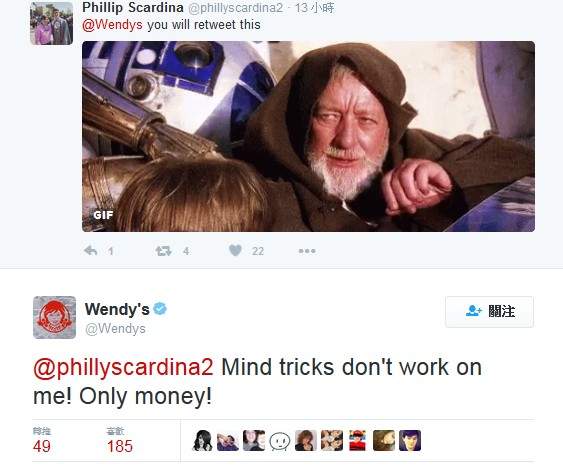
Task: Like Phillip Scardina's tweet with the heart icon
Action: [x=235, y=250]
